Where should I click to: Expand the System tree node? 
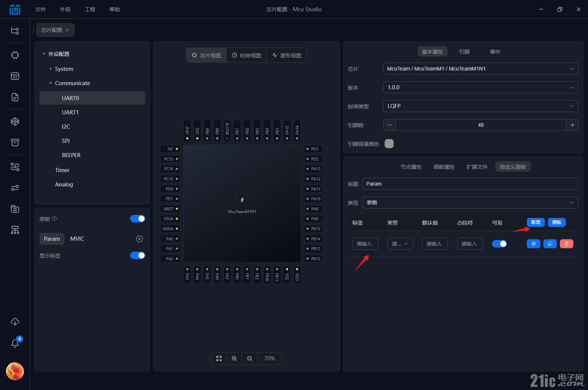(51, 69)
